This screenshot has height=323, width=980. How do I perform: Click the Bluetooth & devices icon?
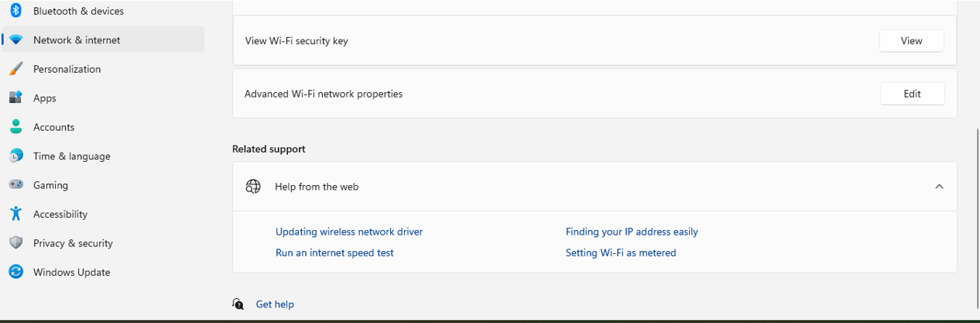tap(15, 11)
